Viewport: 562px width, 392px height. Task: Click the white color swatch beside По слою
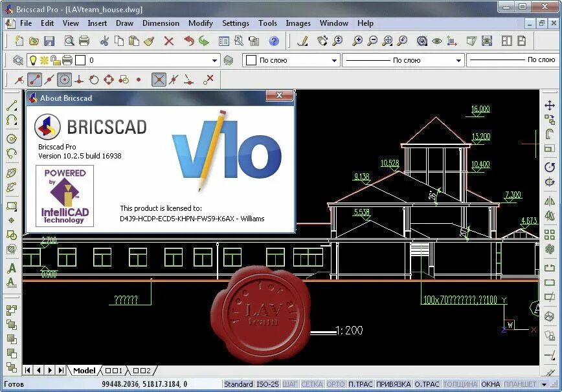251,60
